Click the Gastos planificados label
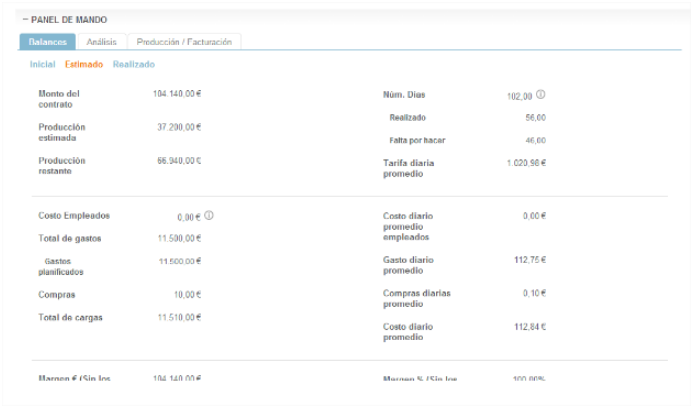Image resolution: width=696 pixels, height=412 pixels. click(x=63, y=266)
